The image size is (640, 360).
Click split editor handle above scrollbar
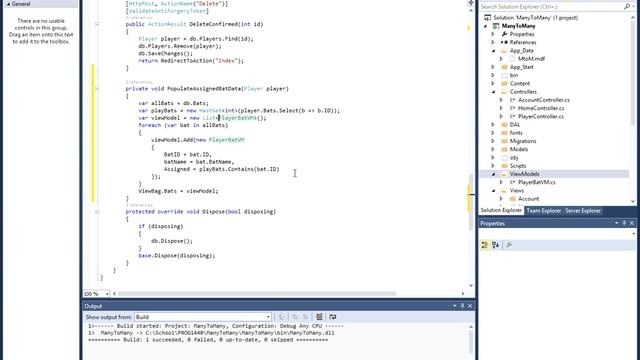(x=471, y=3)
